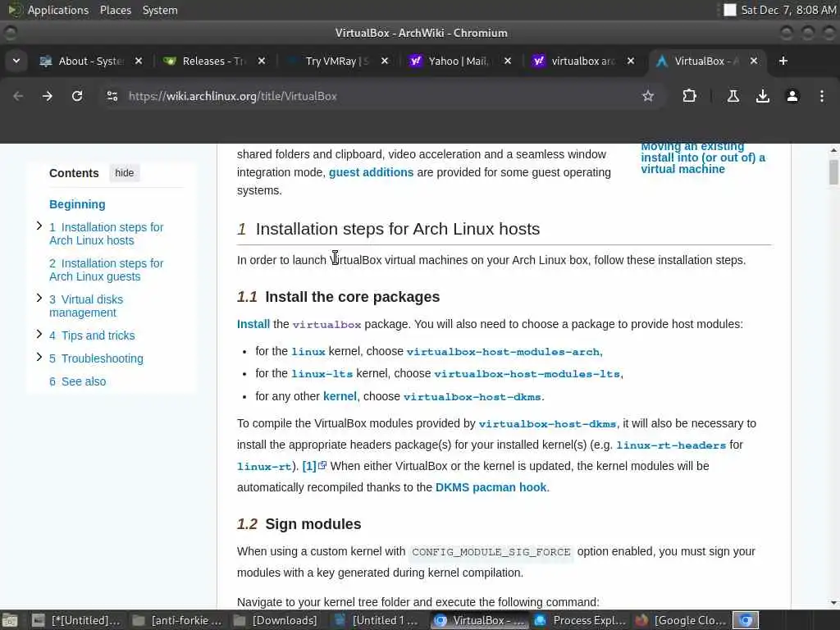
Task: Go to Installation steps for Arch Linux guests
Action: pyautogui.click(x=106, y=270)
